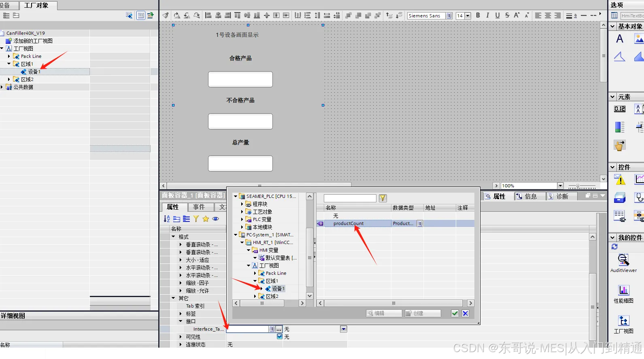Open the Siemens Sans font list
The width and height of the screenshot is (644, 359).
449,16
